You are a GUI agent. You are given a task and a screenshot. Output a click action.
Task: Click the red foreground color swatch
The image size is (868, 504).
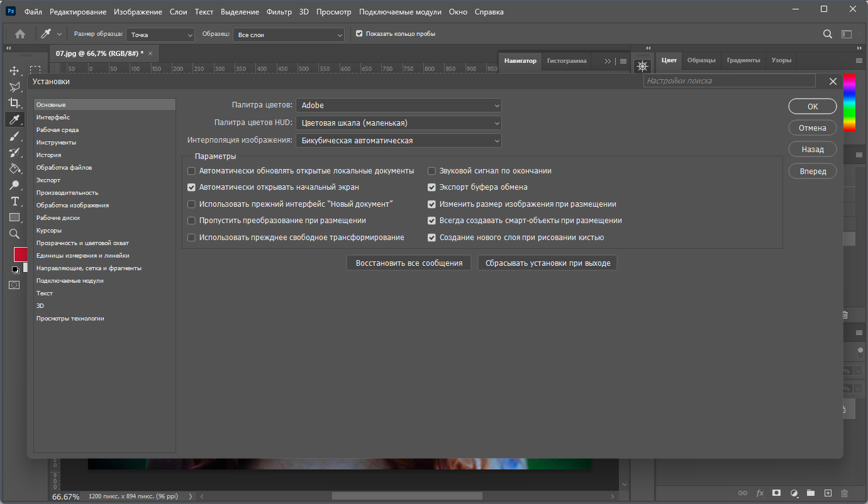point(21,255)
